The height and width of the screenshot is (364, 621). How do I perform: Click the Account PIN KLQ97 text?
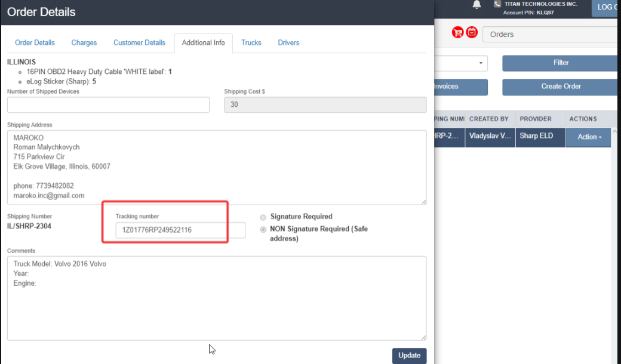click(x=528, y=13)
